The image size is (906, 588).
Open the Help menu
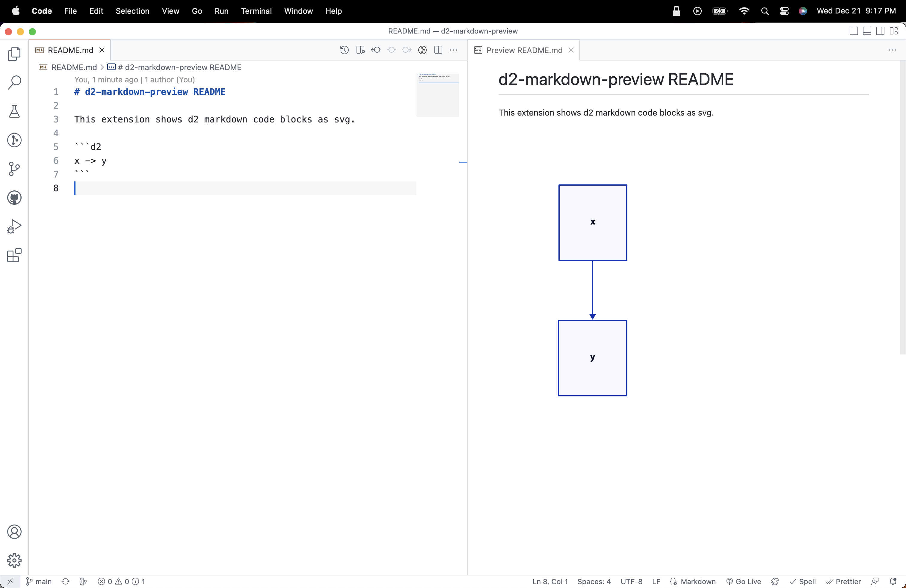click(333, 11)
